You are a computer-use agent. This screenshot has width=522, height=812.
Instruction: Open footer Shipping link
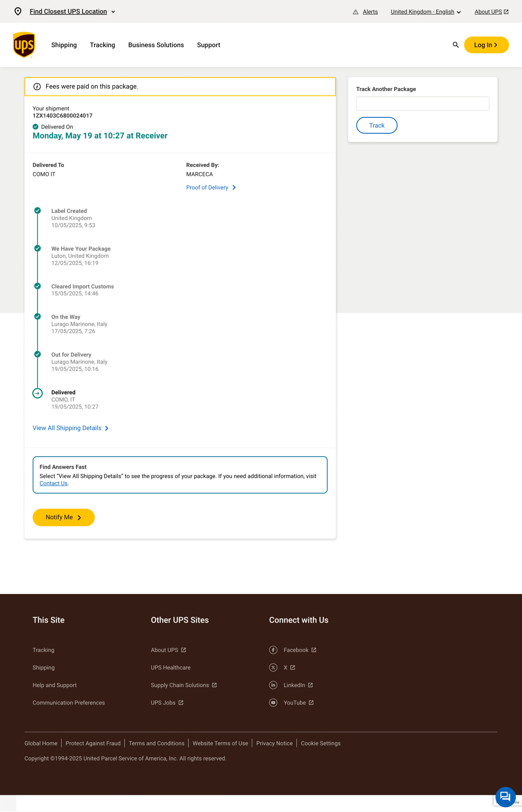[43, 667]
